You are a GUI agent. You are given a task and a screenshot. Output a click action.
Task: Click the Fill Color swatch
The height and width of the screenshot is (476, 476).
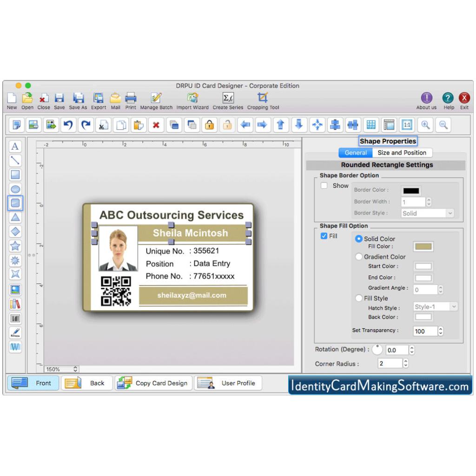[x=423, y=246]
